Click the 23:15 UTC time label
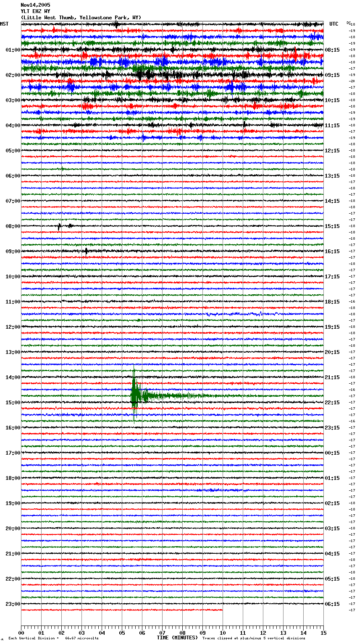 coord(332,428)
